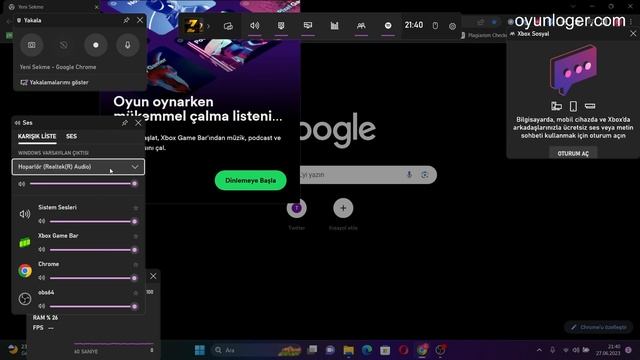Toggle the audio widget in Game Bar toolbar
Screen dimensions: 640x360
(x=255, y=26)
